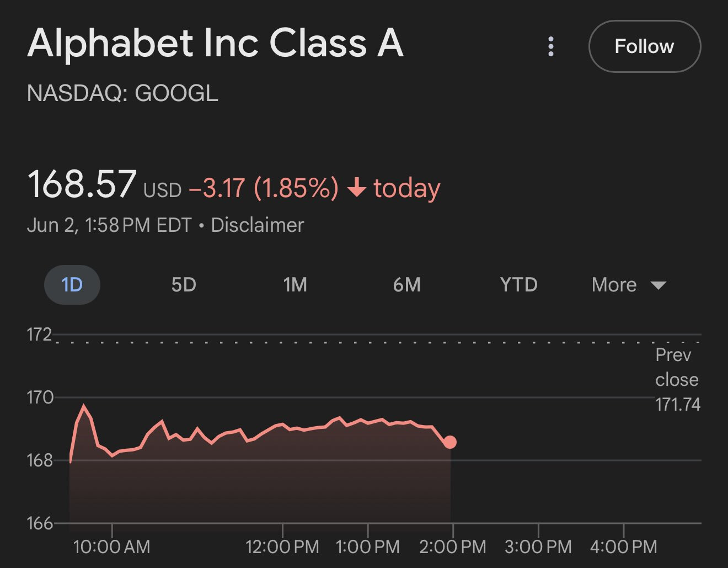Open the Disclaimer link

click(257, 225)
